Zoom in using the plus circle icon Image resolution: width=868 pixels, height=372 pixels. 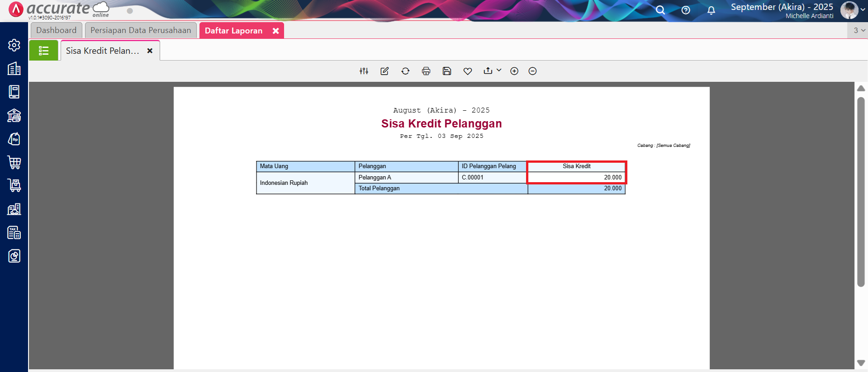click(514, 71)
